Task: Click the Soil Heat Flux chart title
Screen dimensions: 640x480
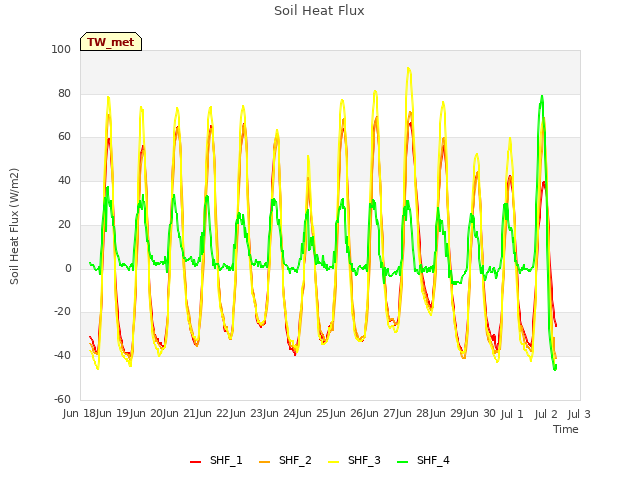Action: pyautogui.click(x=319, y=11)
